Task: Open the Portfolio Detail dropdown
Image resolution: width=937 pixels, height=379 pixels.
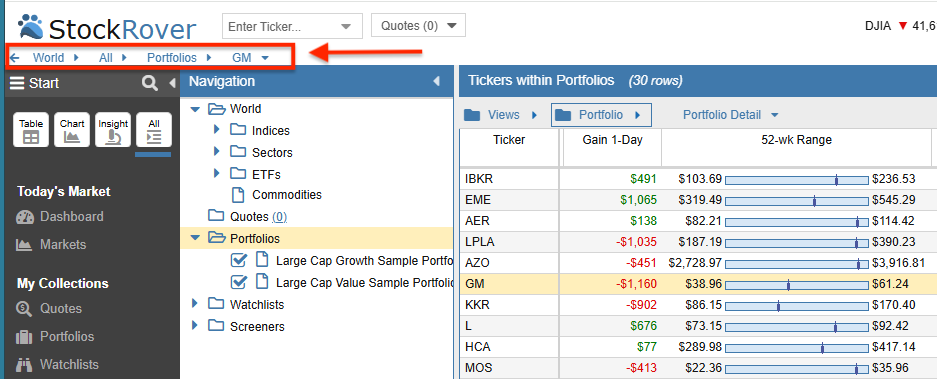Action: click(731, 115)
